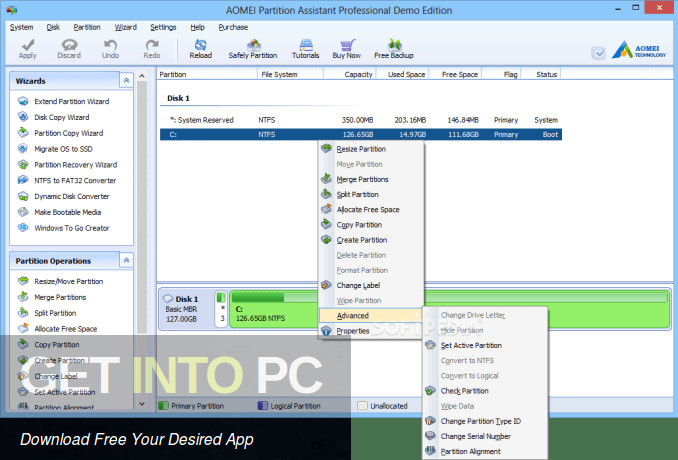This screenshot has height=460, width=678.
Task: Open the Disk menu
Action: click(x=53, y=27)
